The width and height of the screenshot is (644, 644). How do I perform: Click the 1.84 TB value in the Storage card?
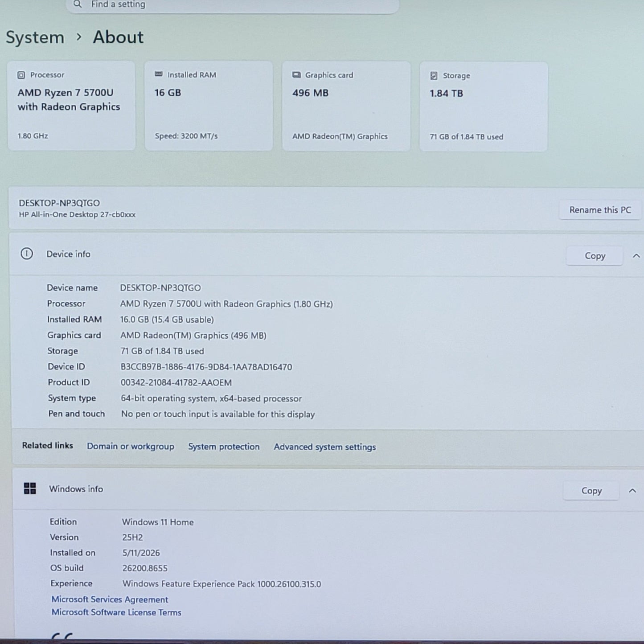pyautogui.click(x=446, y=94)
